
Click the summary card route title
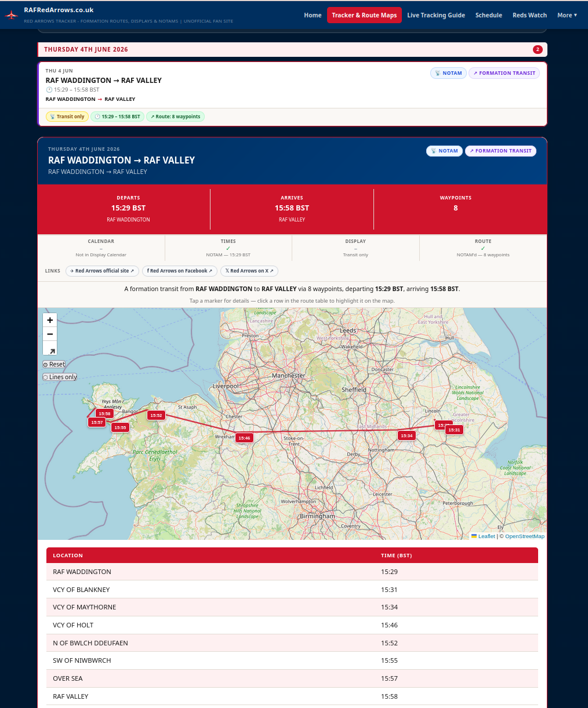(104, 81)
